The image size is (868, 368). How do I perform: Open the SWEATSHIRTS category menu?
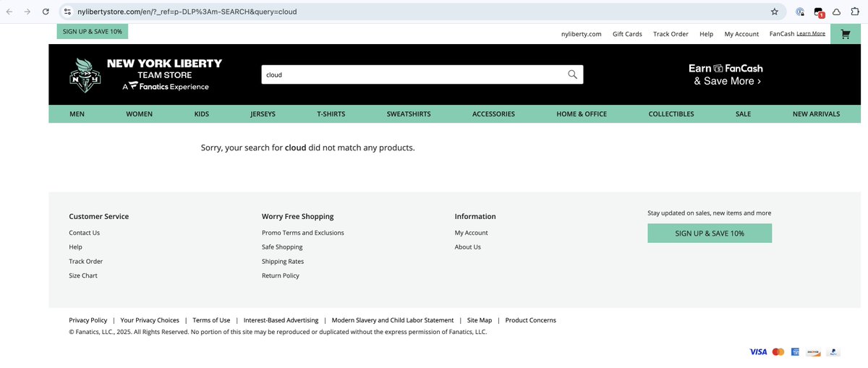[409, 114]
